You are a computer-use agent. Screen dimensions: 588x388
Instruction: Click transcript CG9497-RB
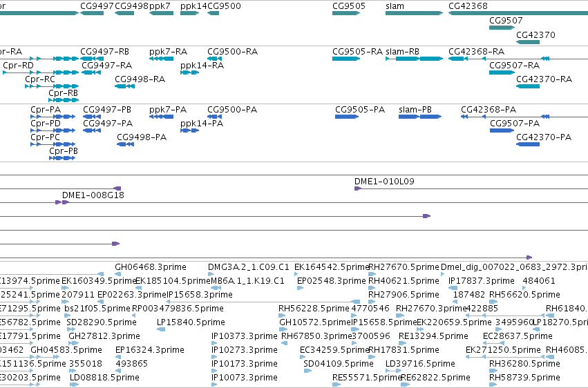pos(104,52)
